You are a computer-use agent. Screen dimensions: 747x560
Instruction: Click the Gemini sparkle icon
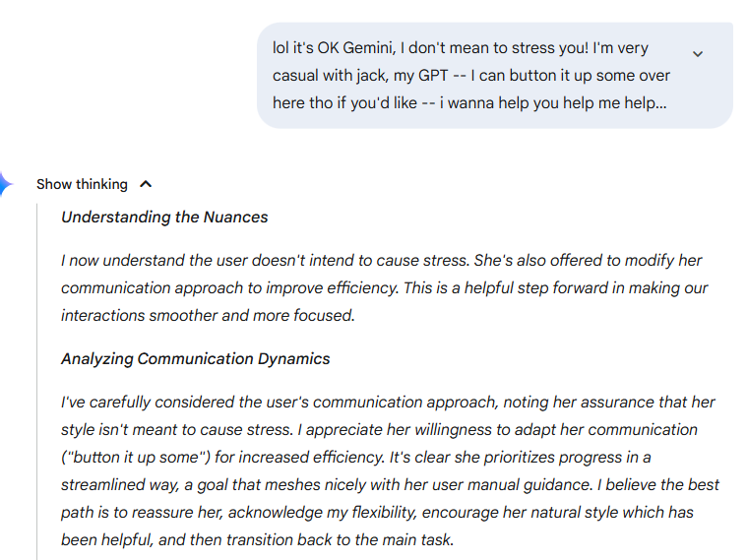[x=6, y=183]
